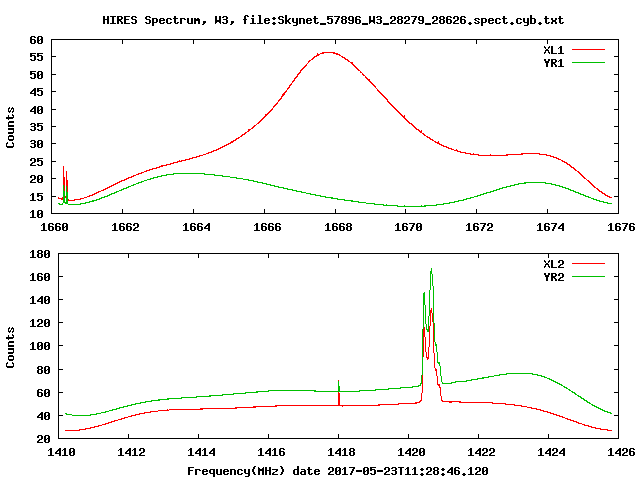Click the 1676 tick label
640x480 pixels.
(621, 227)
